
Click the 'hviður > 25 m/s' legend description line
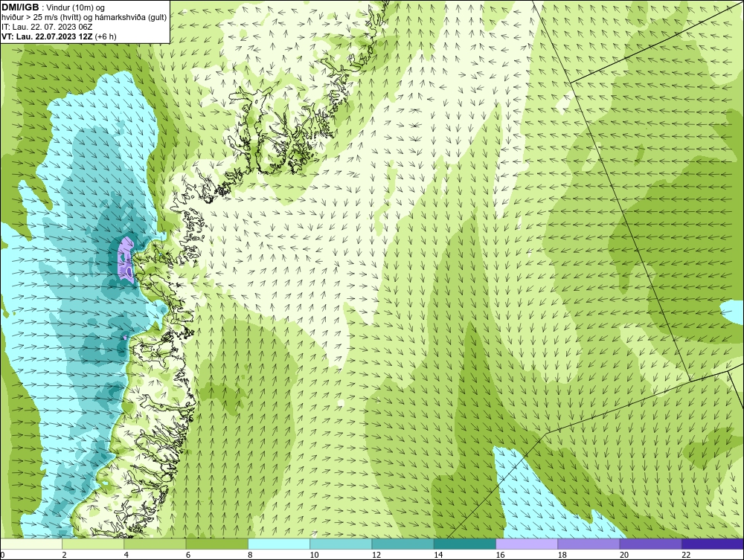(x=84, y=17)
